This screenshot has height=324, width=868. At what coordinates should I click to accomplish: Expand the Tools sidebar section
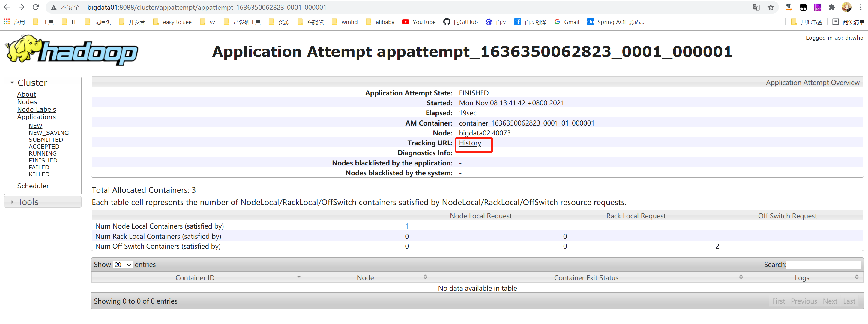43,202
